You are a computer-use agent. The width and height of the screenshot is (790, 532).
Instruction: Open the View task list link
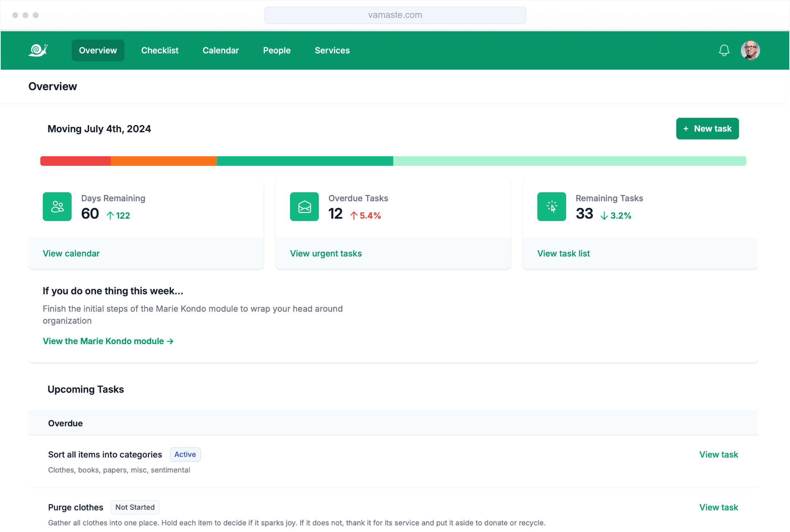point(563,253)
